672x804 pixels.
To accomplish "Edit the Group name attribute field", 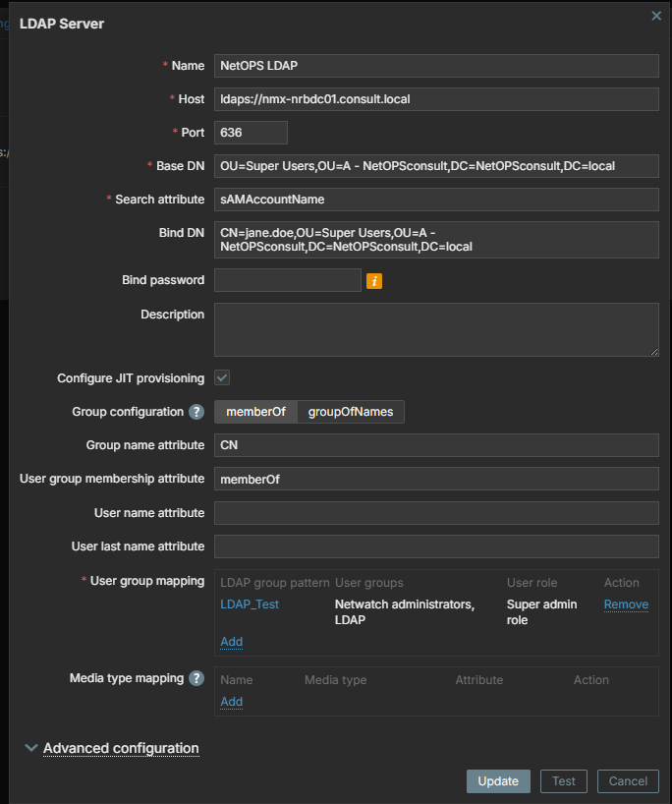I will [x=436, y=445].
